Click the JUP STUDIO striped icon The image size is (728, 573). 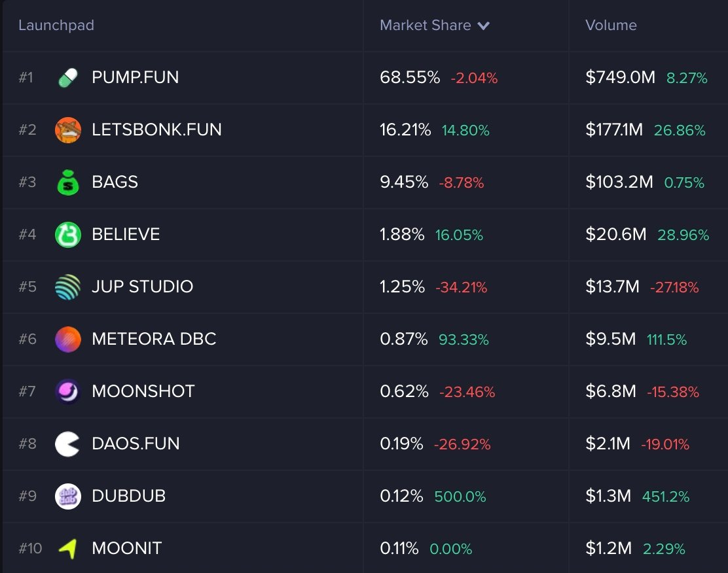tap(68, 287)
